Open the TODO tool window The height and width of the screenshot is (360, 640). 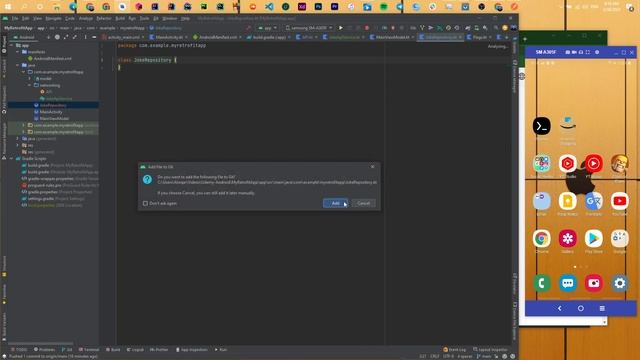[19, 350]
